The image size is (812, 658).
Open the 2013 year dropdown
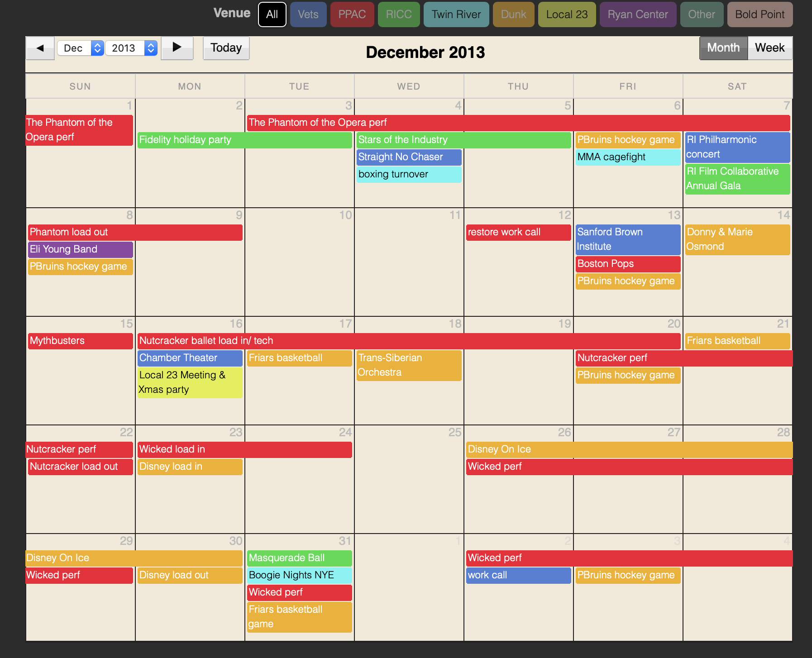click(131, 48)
